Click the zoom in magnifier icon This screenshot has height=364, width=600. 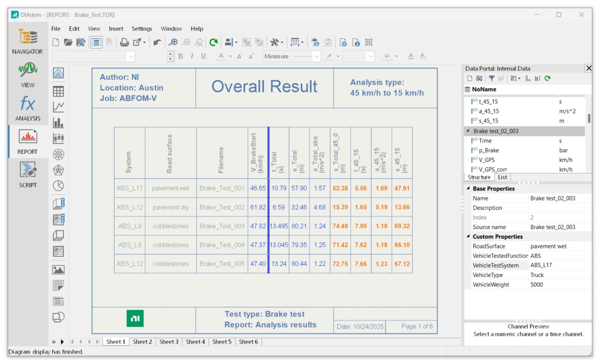[x=173, y=42]
